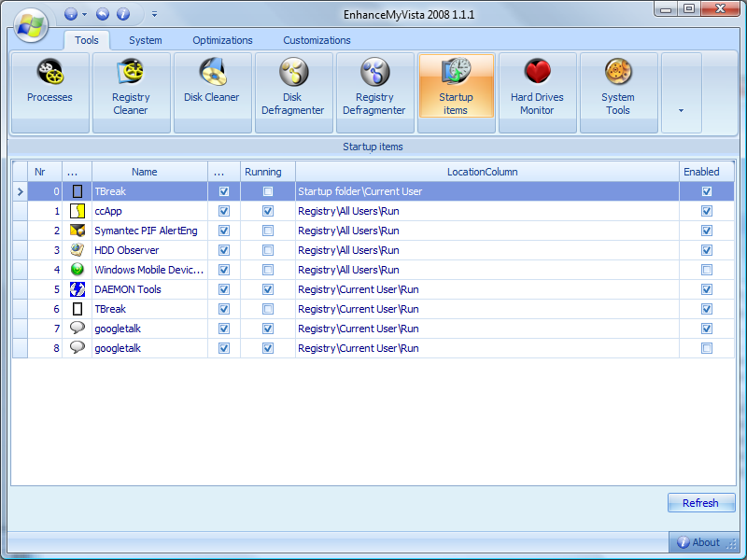The height and width of the screenshot is (560, 747).
Task: Click the HDD Observer program icon
Action: tap(78, 250)
